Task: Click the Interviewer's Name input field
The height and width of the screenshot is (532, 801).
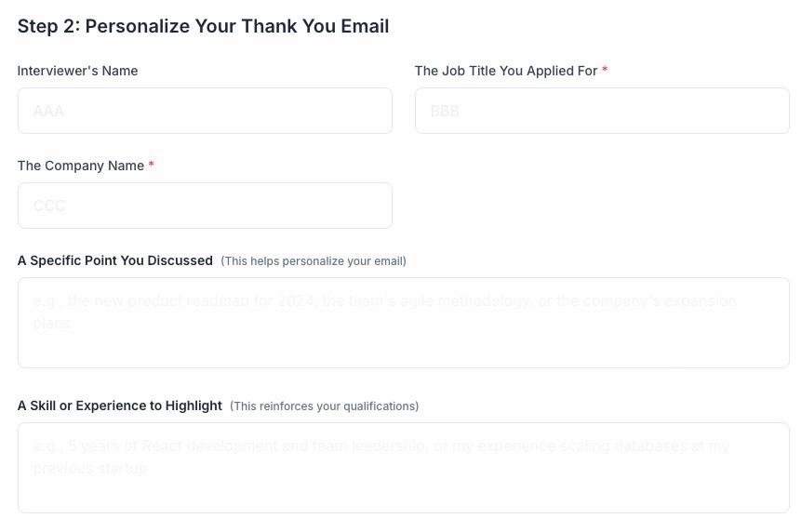Action: (205, 111)
